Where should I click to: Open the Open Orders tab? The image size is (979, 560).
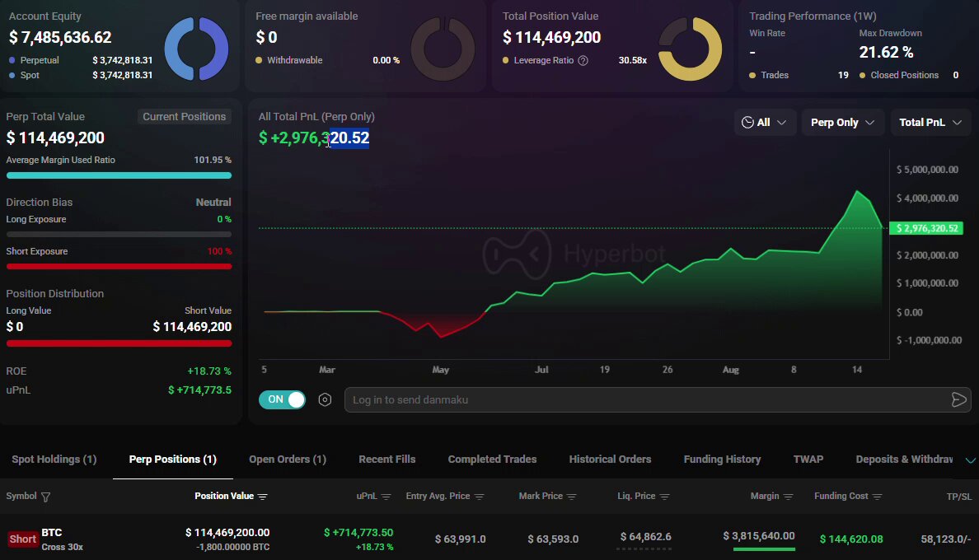click(288, 460)
